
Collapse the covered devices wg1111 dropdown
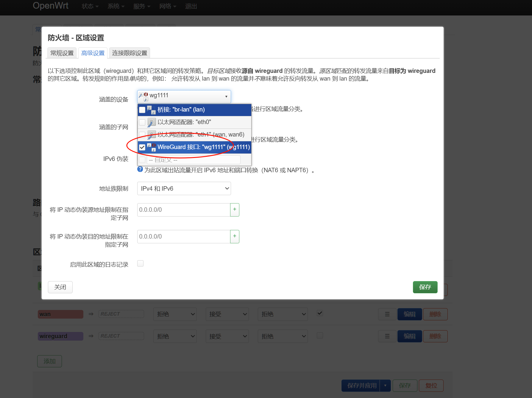coord(184,96)
